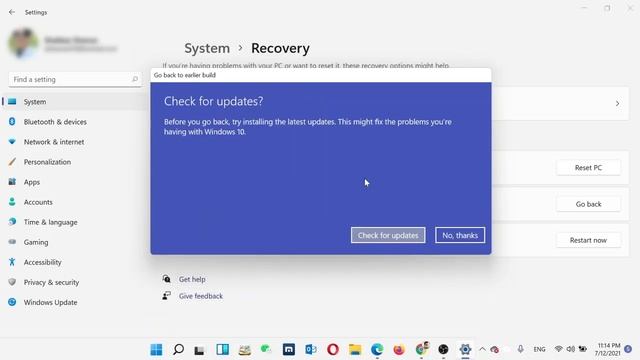Click the search magnifier in Find a setting
640x360 pixels.
tap(135, 79)
